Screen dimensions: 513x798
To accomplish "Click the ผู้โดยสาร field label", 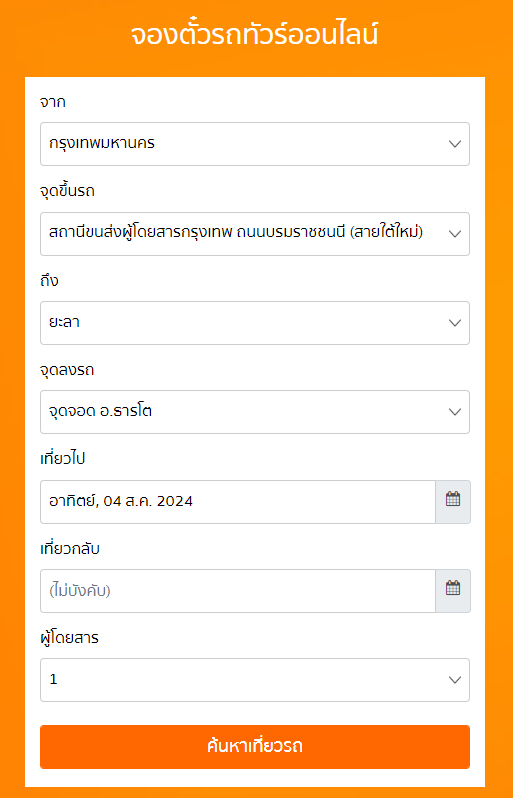I will [69, 637].
